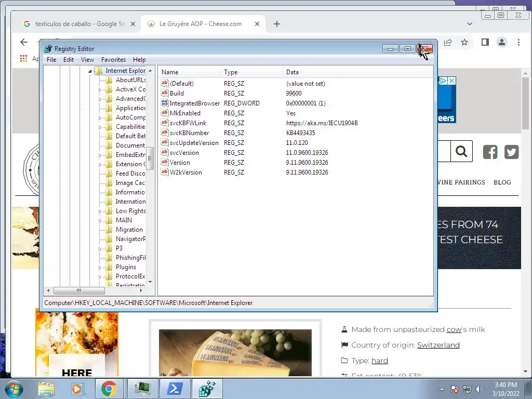Sort values by the Name column header
Viewport: 532px width, 399px height.
189,72
